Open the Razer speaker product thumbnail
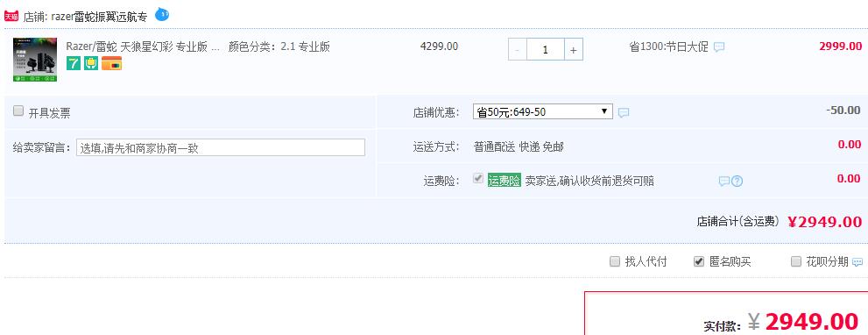This screenshot has height=335, width=868. click(35, 60)
